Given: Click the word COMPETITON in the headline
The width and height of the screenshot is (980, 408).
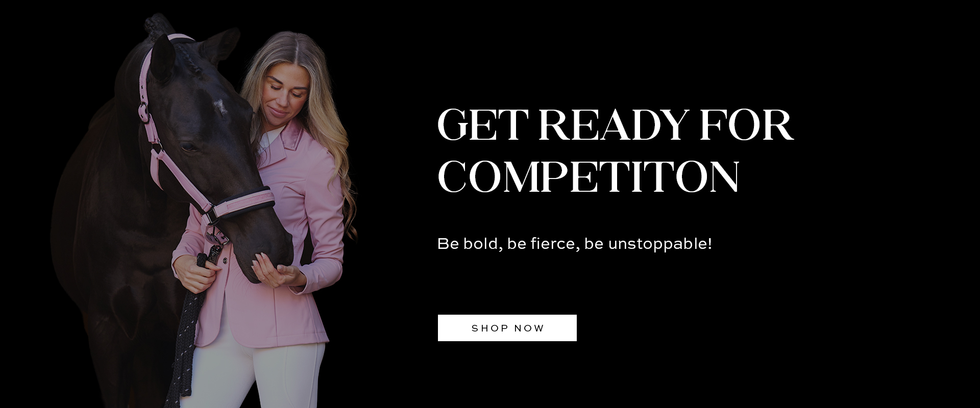Looking at the screenshot, I should click(x=589, y=176).
